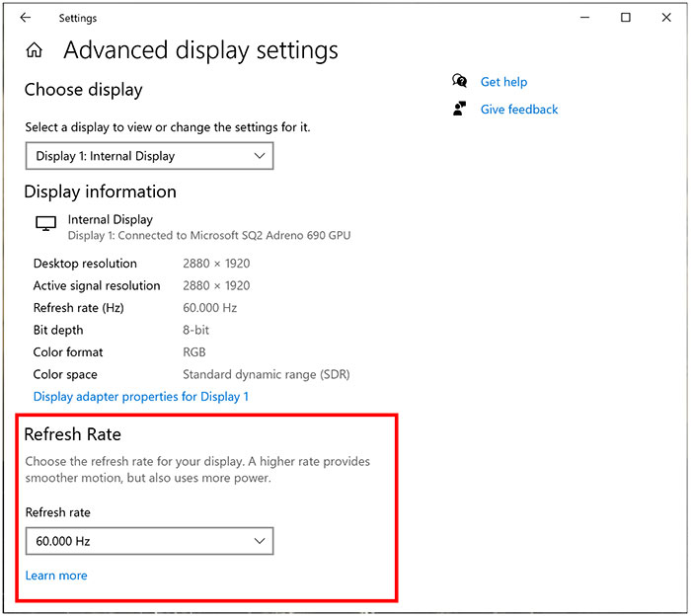Image resolution: width=691 pixels, height=616 pixels.
Task: Click the Give feedback person icon
Action: pos(460,110)
